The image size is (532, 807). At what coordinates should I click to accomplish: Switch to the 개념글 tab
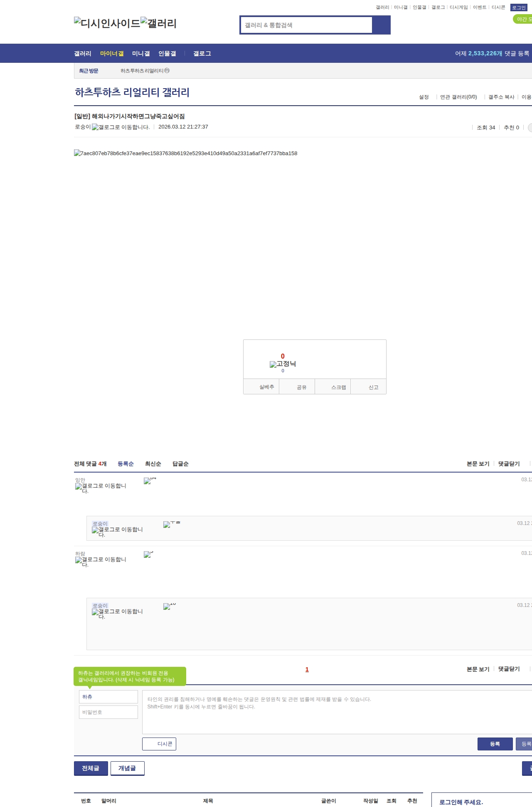[x=128, y=768]
